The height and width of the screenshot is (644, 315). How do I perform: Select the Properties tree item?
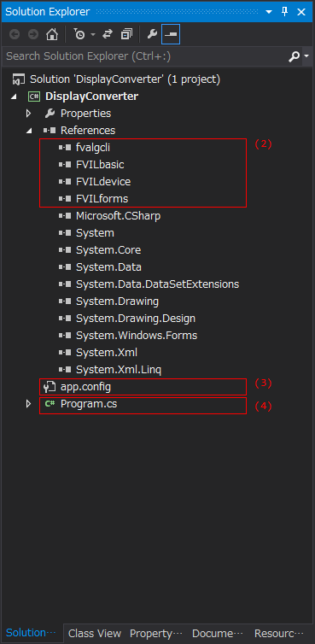86,113
